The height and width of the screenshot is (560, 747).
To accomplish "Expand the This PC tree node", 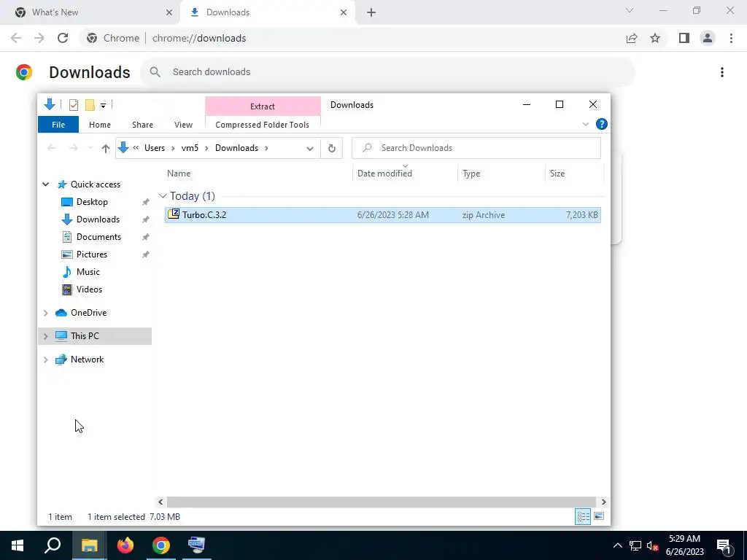I will tap(46, 336).
